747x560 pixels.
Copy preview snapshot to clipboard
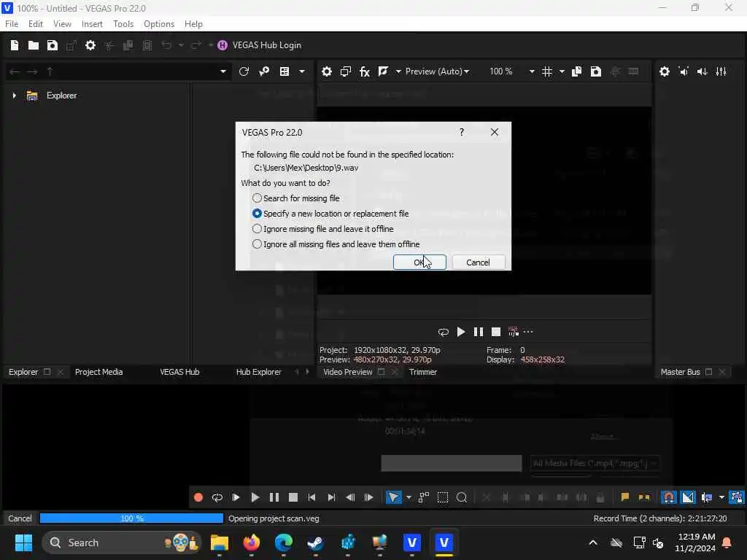click(x=576, y=71)
